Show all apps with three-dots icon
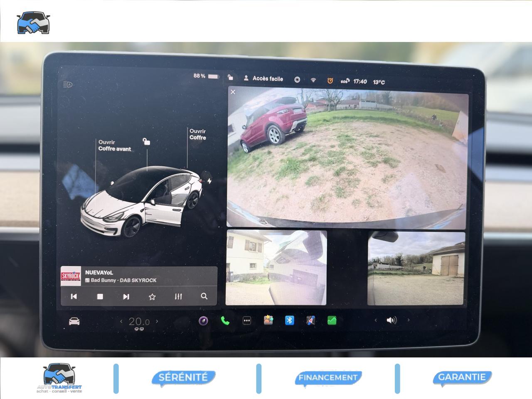The image size is (532, 399). (x=246, y=320)
